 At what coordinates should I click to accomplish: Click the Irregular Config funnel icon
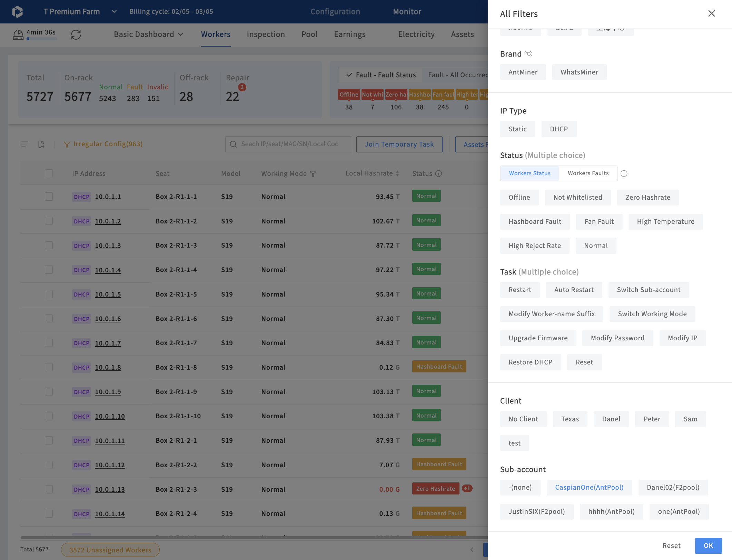[x=67, y=144]
